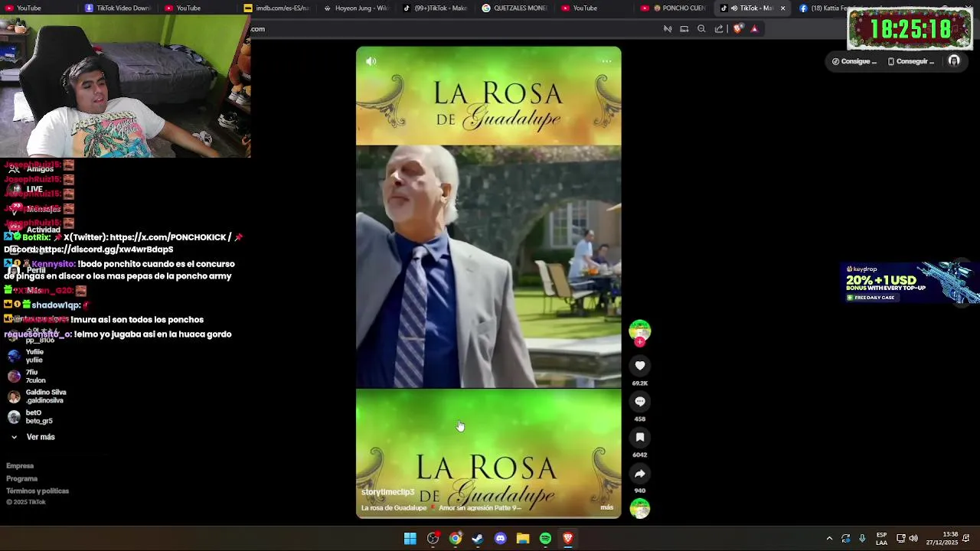Open Google Chrome from taskbar
The width and height of the screenshot is (980, 551).
[x=456, y=539]
